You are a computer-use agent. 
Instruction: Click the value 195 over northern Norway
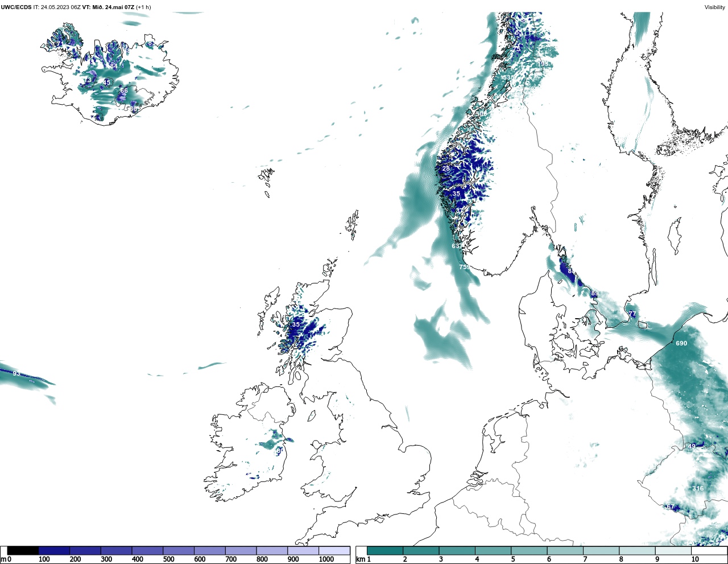(x=543, y=64)
